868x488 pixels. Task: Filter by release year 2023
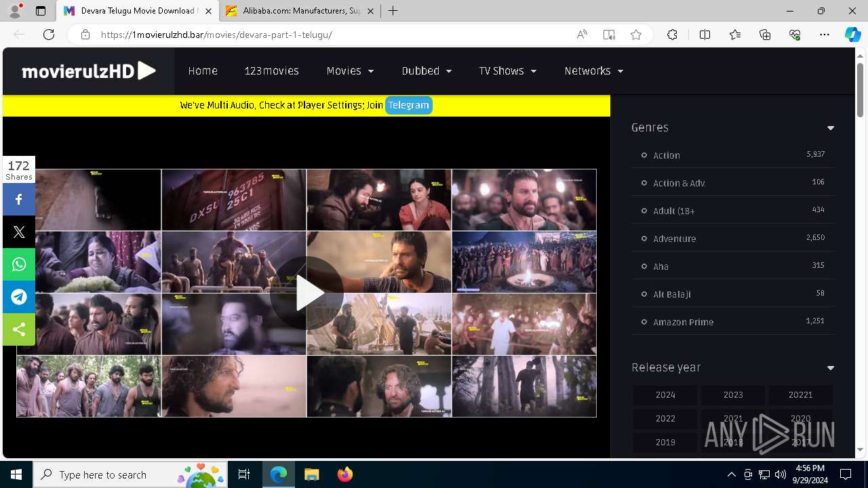(733, 395)
